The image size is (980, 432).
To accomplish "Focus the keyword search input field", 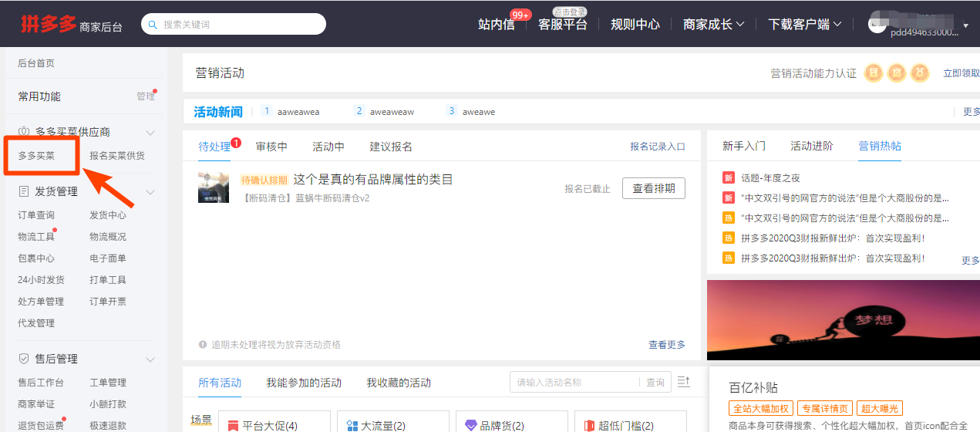I will pyautogui.click(x=234, y=24).
